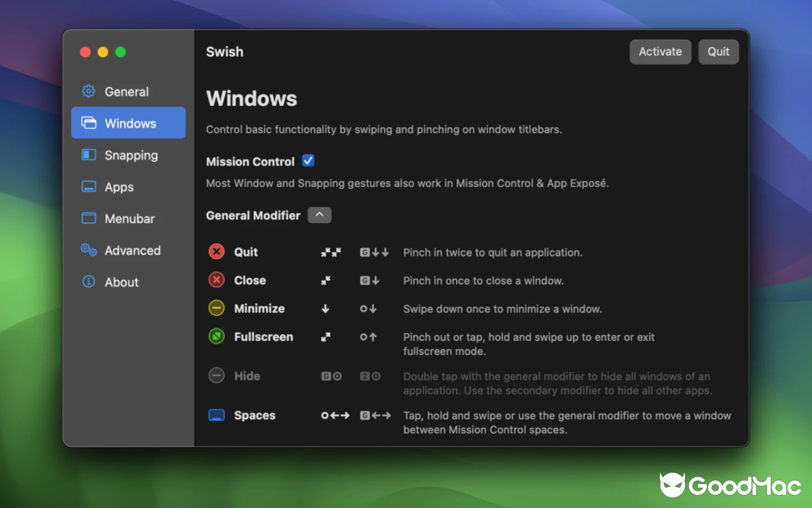Viewport: 812px width, 508px height.
Task: Click the gear icon beside General
Action: point(88,91)
